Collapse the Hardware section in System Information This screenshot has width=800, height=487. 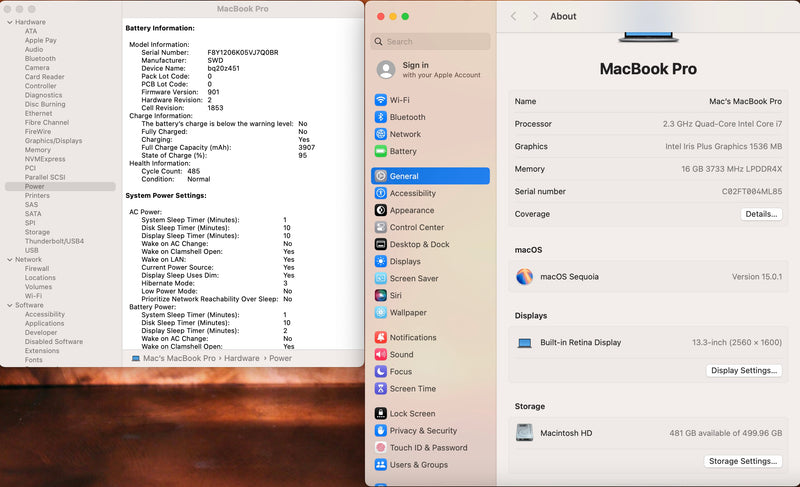(x=10, y=22)
